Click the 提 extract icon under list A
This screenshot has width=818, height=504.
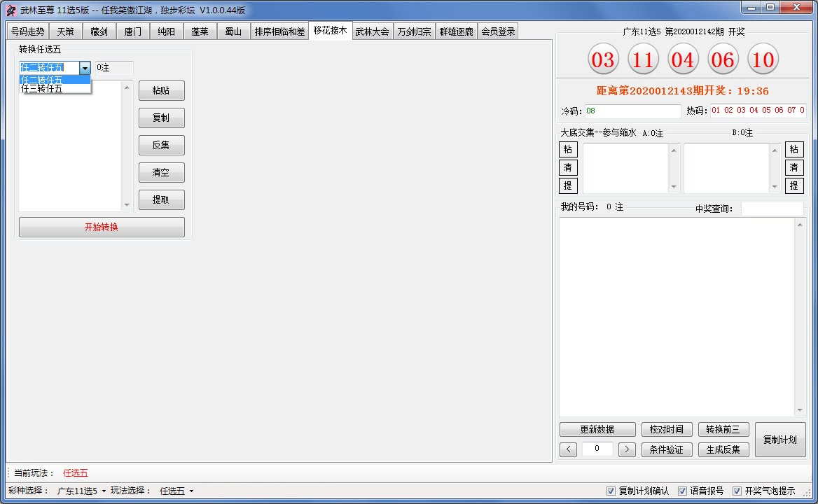click(567, 185)
